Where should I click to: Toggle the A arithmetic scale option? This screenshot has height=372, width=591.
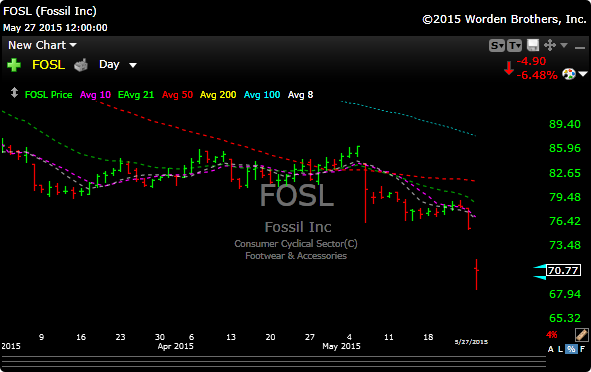point(551,349)
